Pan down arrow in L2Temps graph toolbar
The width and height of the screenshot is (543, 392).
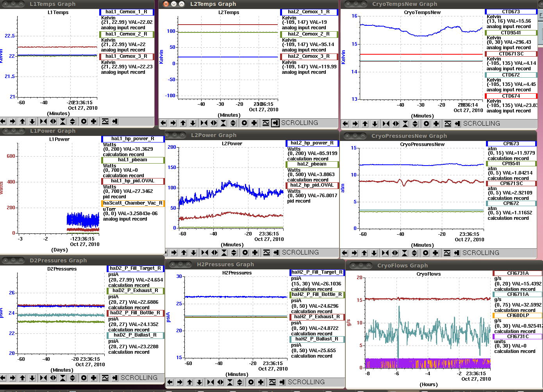click(x=193, y=123)
